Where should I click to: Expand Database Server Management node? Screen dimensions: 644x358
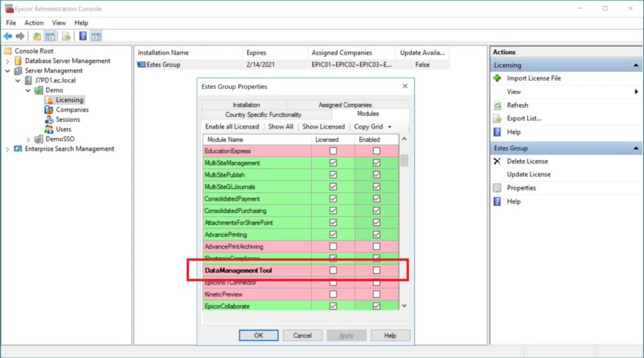point(8,61)
